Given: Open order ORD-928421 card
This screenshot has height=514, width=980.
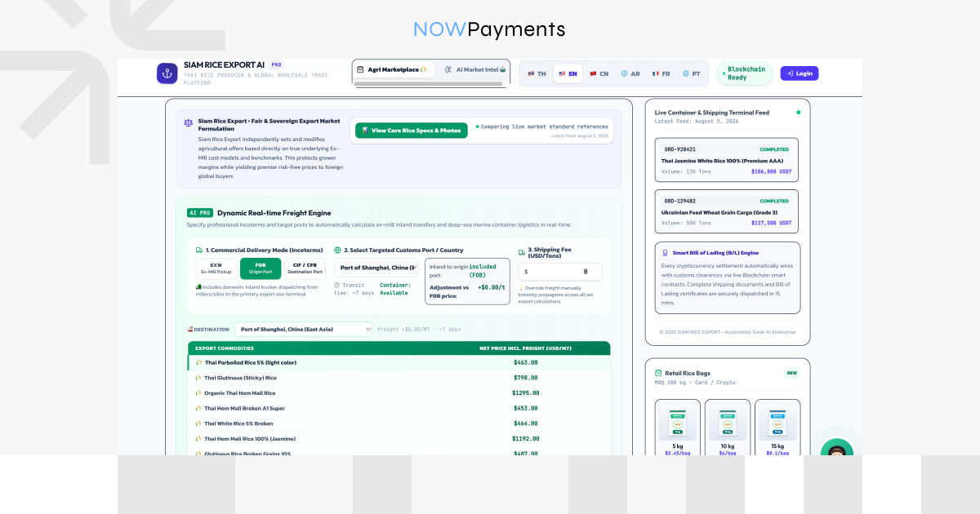Looking at the screenshot, I should point(726,160).
